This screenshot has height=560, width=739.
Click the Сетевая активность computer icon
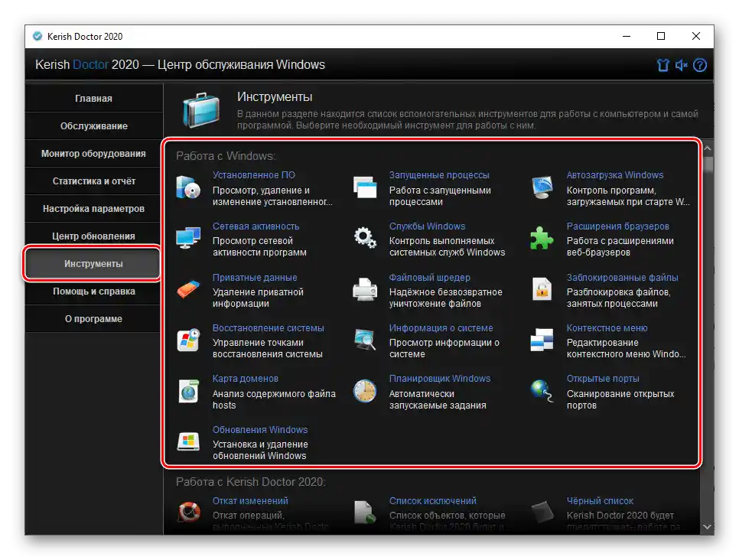click(x=188, y=238)
